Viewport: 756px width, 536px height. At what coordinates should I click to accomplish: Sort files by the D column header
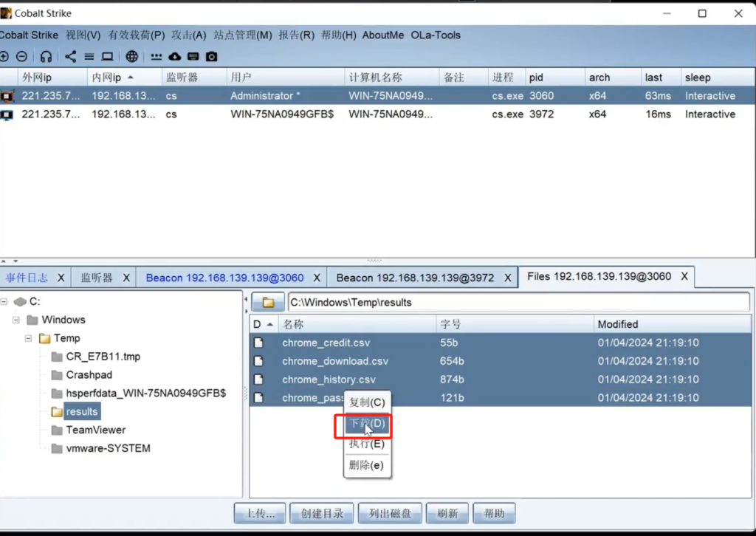[264, 324]
